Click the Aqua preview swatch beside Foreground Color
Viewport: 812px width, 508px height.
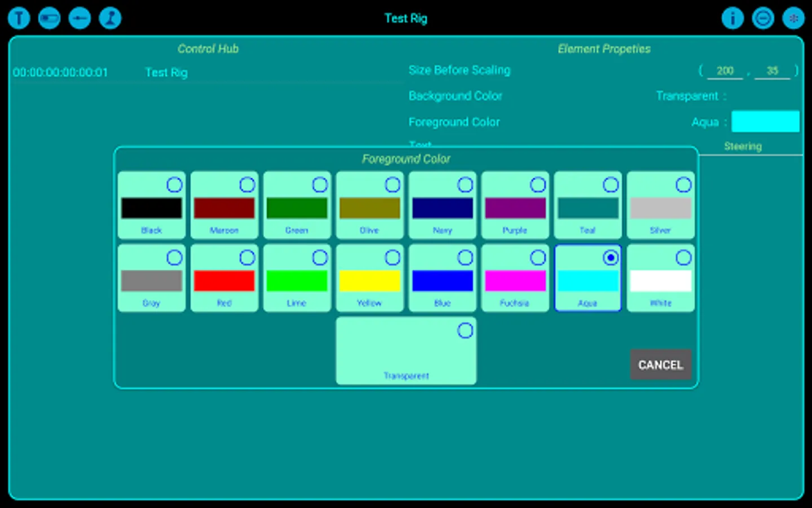(x=765, y=121)
